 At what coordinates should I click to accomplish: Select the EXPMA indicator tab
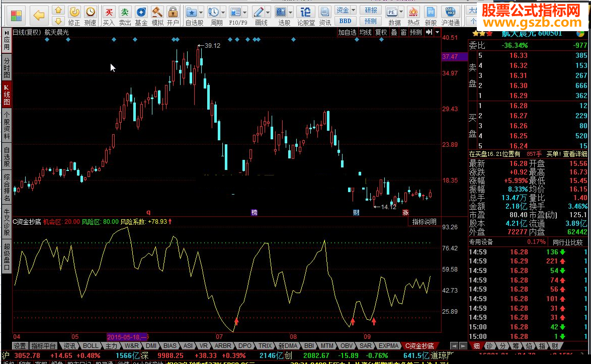coord(388,346)
